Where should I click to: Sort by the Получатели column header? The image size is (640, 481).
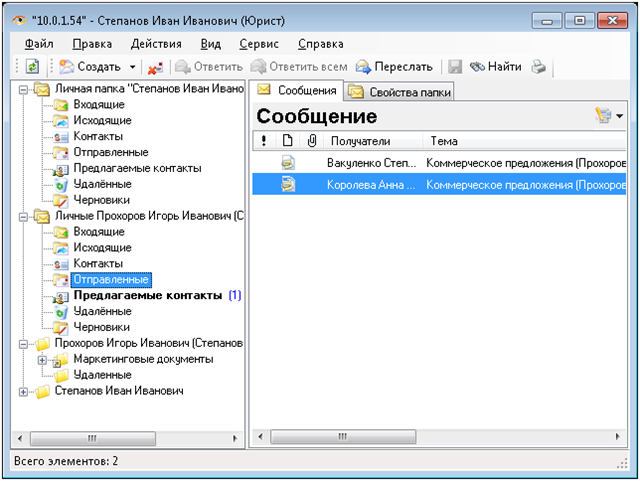coord(373,141)
